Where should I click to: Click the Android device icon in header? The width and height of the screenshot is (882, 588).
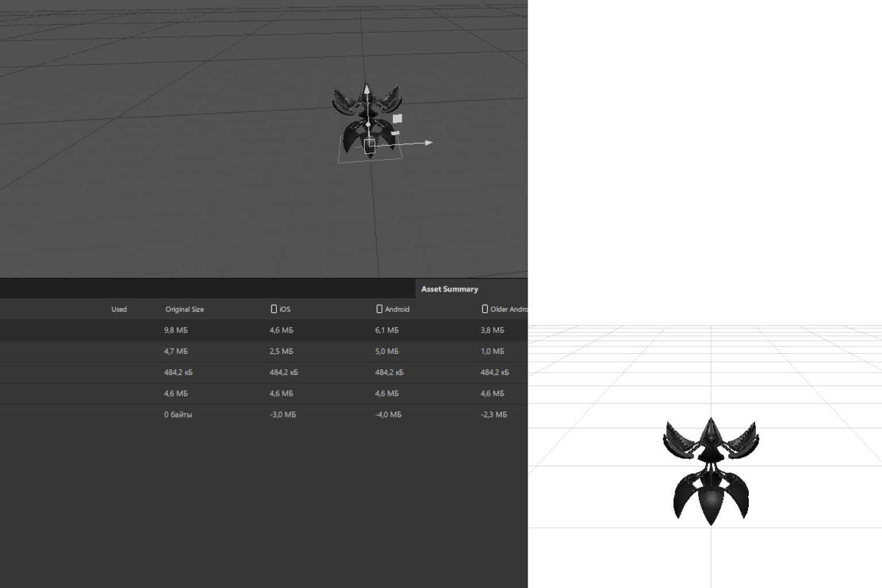[x=379, y=309]
